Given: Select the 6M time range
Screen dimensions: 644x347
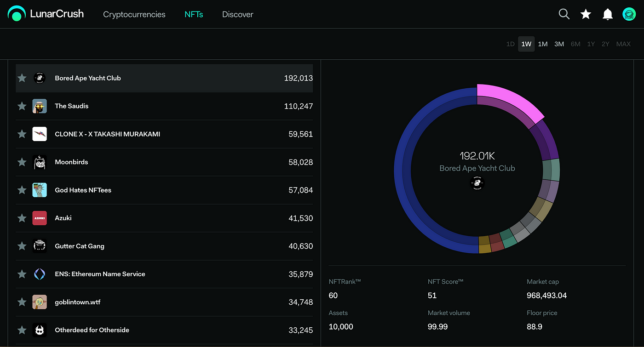Looking at the screenshot, I should click(x=575, y=44).
